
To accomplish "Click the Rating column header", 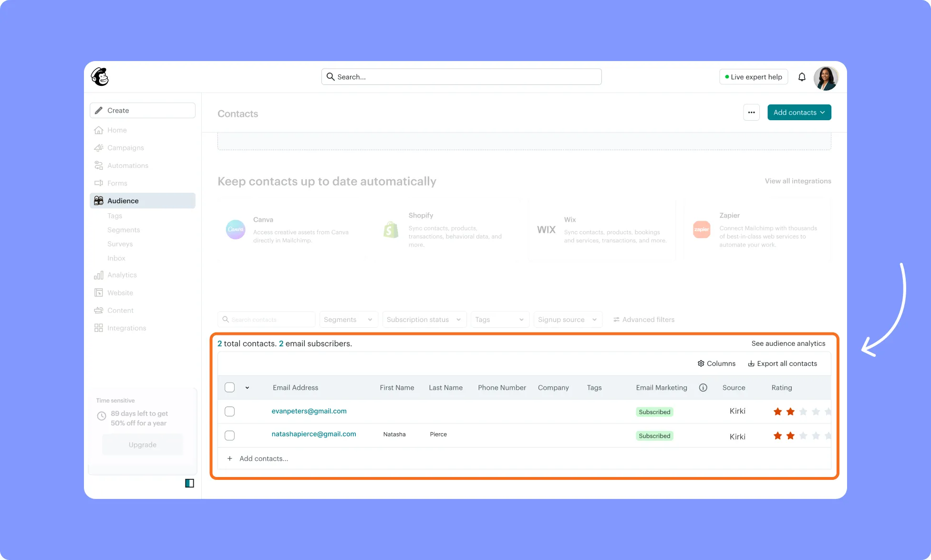I will pyautogui.click(x=781, y=388).
